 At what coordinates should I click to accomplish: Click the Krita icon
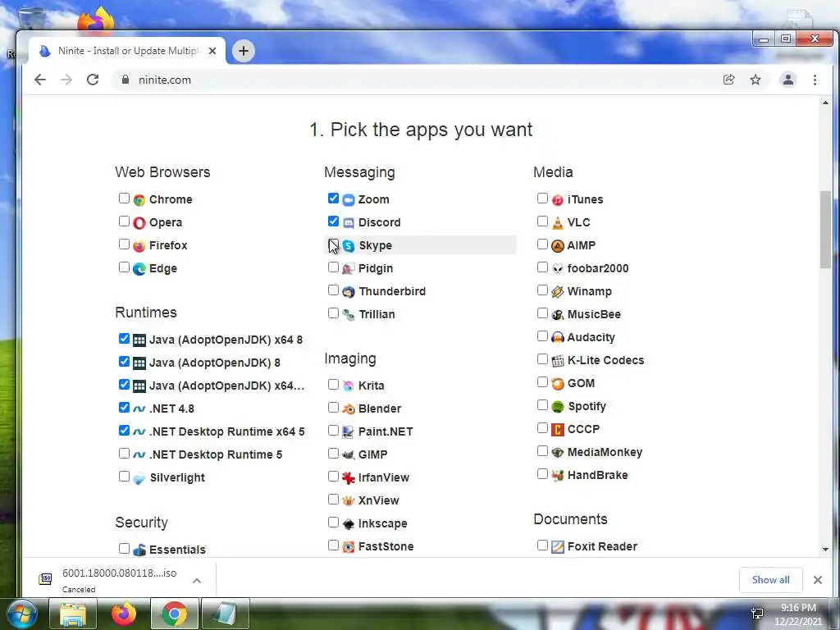tap(348, 386)
